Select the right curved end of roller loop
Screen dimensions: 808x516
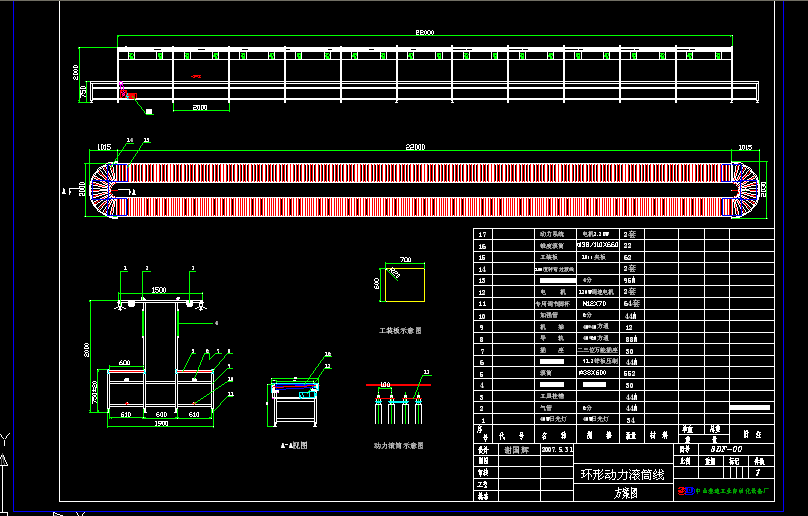click(742, 189)
